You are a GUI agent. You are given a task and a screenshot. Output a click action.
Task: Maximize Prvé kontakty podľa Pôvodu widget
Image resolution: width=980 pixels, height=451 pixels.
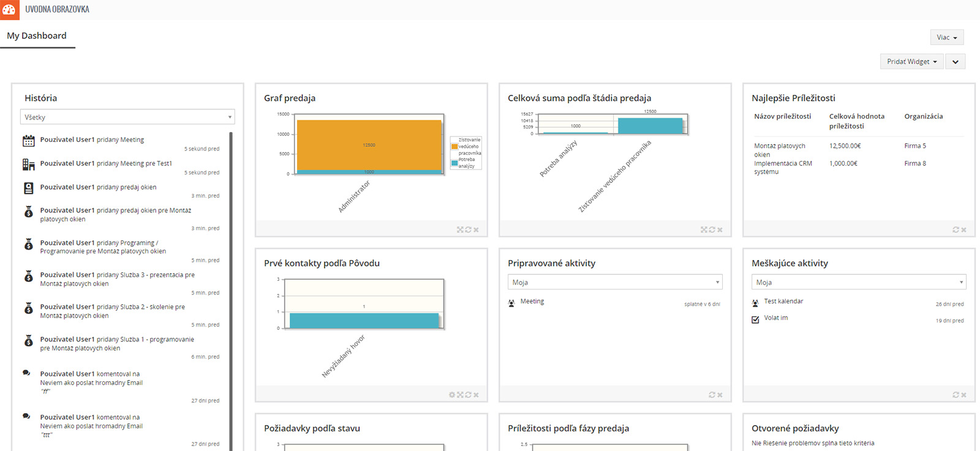tap(460, 395)
